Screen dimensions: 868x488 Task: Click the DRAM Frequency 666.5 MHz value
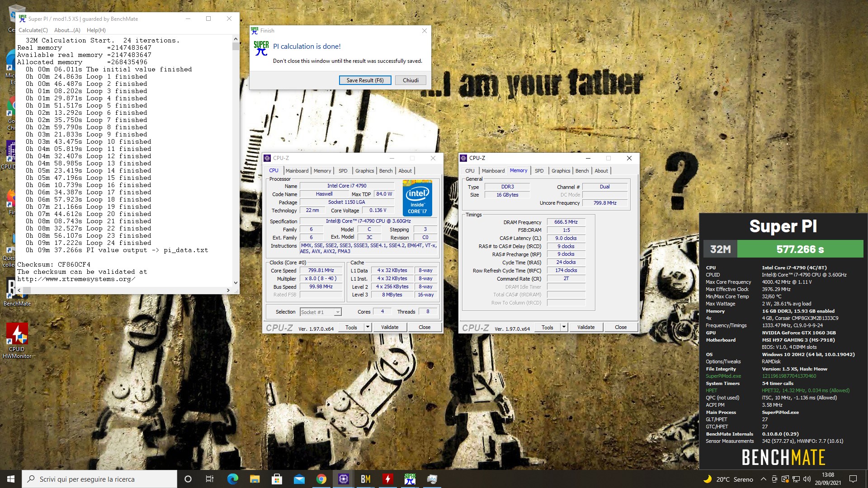[566, 222]
